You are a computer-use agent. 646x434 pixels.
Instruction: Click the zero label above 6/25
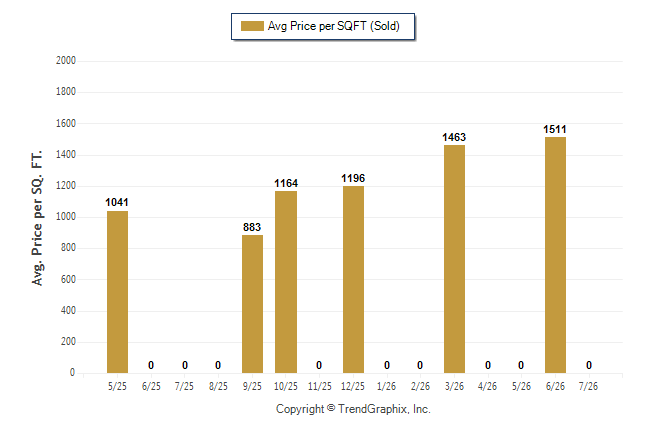(x=151, y=365)
